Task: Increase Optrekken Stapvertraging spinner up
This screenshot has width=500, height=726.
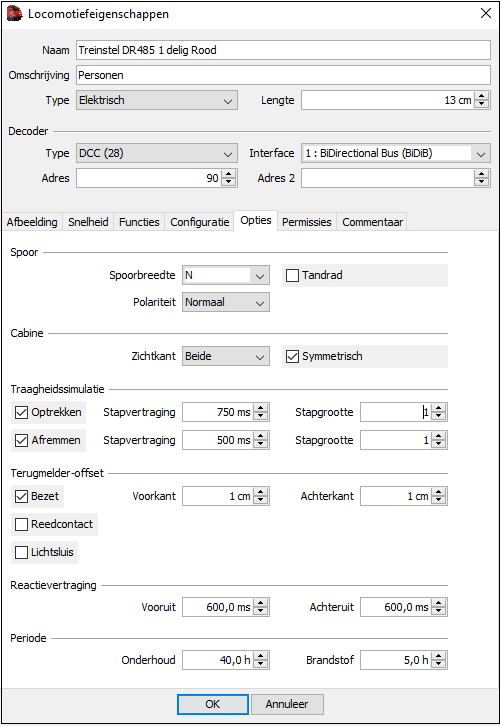Action: (x=261, y=408)
